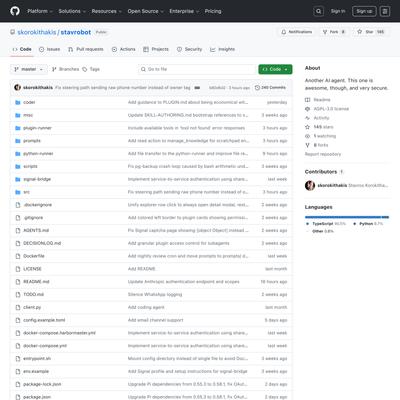Star the stavrobot repository

371,32
